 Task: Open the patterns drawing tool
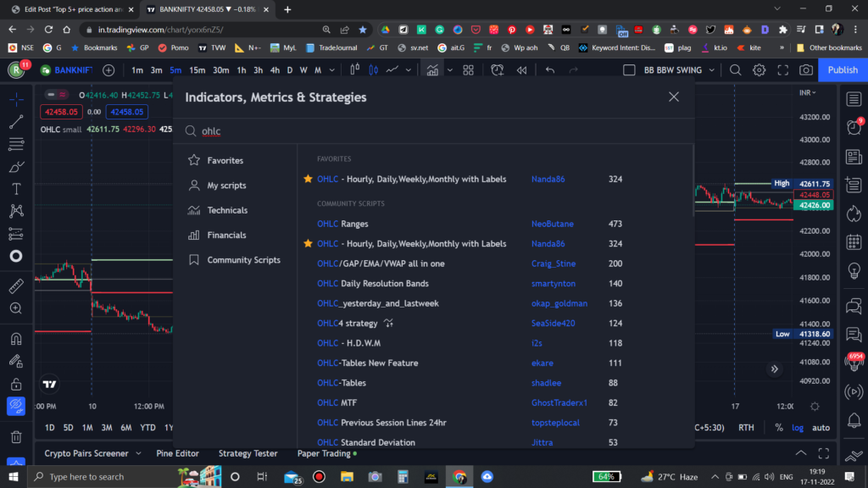point(16,211)
